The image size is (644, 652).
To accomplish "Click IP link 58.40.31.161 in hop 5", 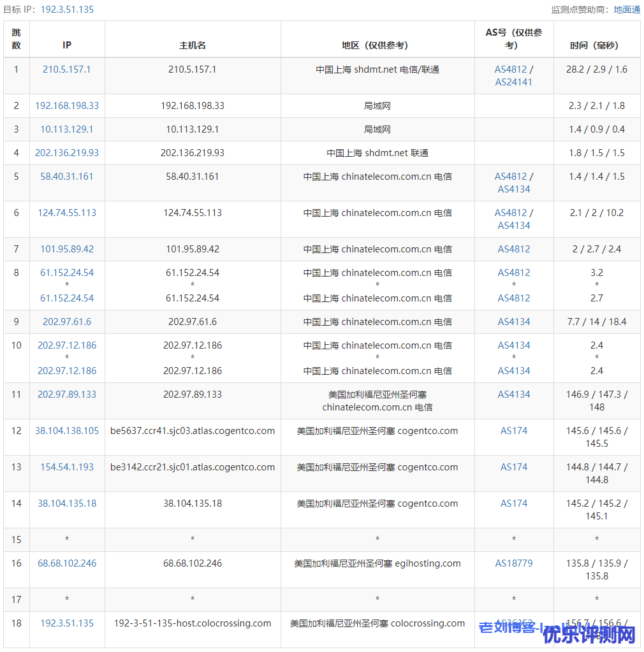I will tap(67, 177).
